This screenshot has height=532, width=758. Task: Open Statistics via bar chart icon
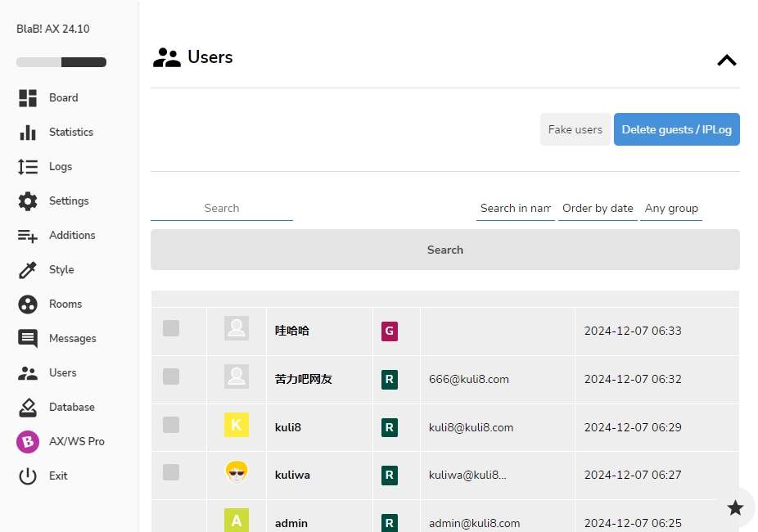tap(28, 133)
